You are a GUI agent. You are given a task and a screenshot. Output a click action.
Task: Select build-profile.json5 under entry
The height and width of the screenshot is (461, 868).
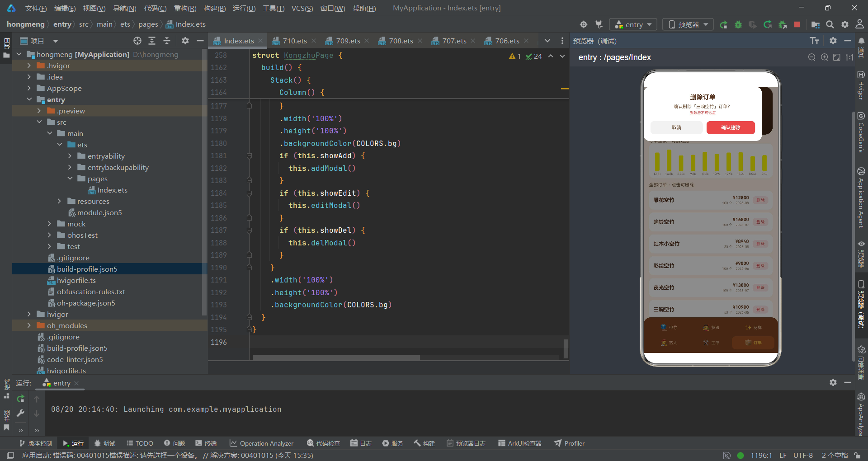(x=87, y=269)
